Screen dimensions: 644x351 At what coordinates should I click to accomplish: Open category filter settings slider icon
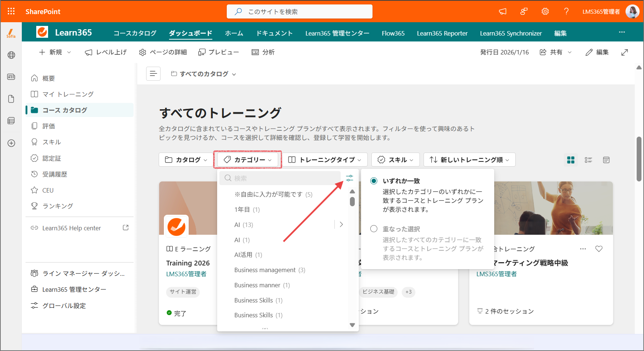pos(350,178)
